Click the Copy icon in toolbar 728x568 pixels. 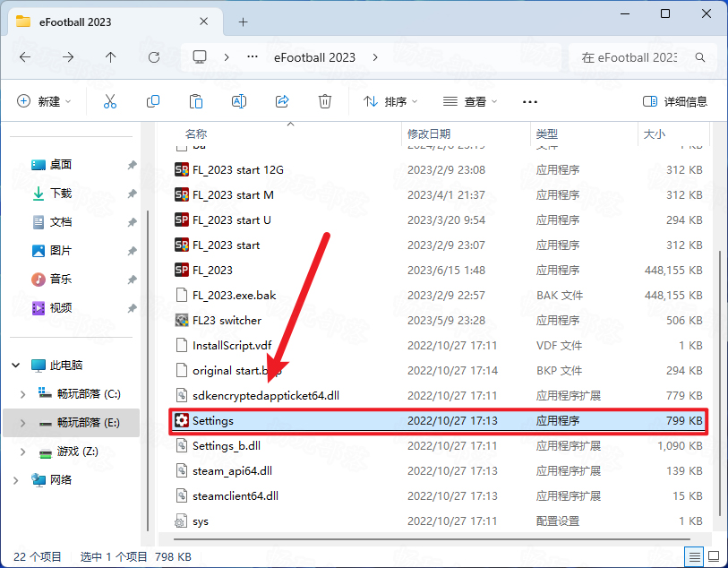click(x=153, y=101)
